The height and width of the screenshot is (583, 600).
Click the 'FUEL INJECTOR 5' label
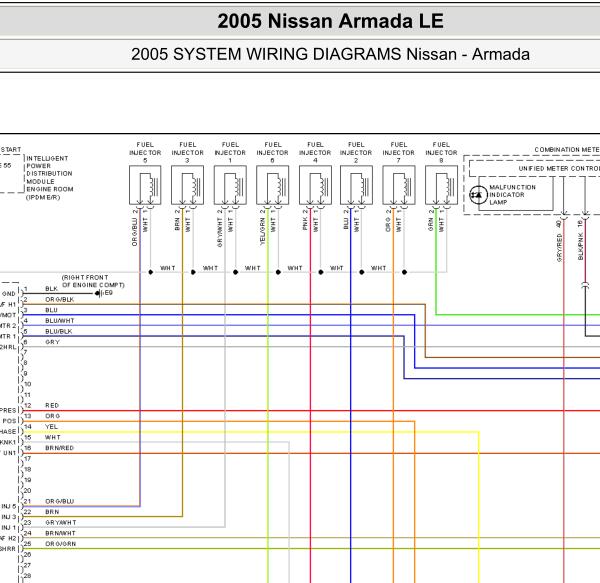[x=145, y=152]
